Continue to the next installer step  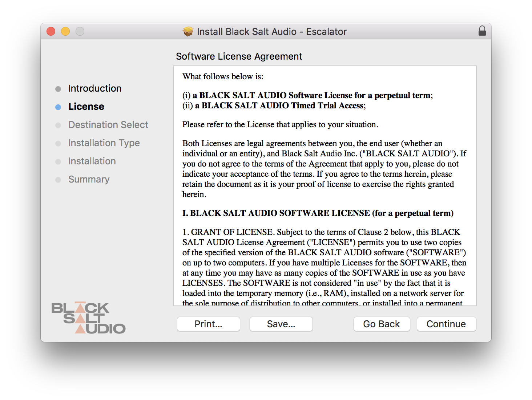pyautogui.click(x=446, y=324)
